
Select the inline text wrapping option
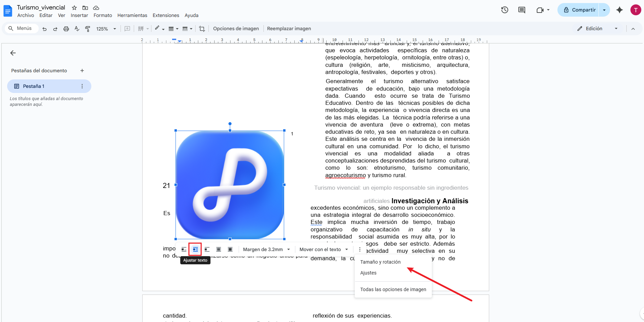click(184, 249)
